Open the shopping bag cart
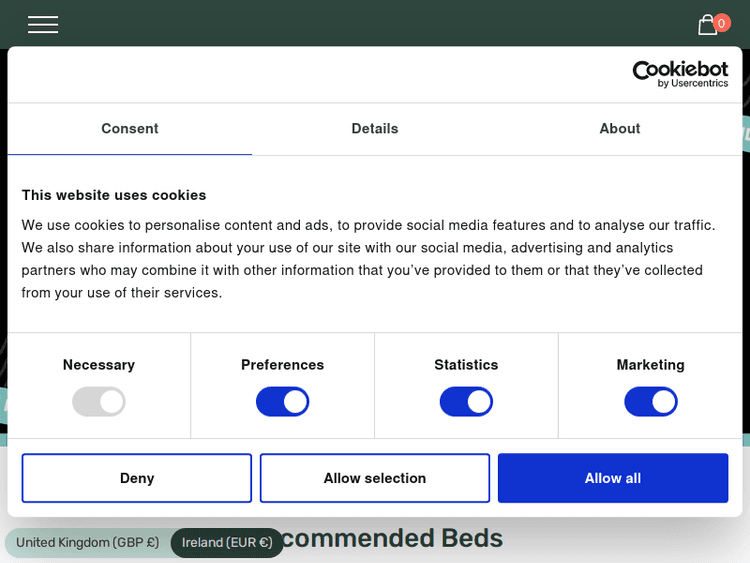 click(707, 26)
